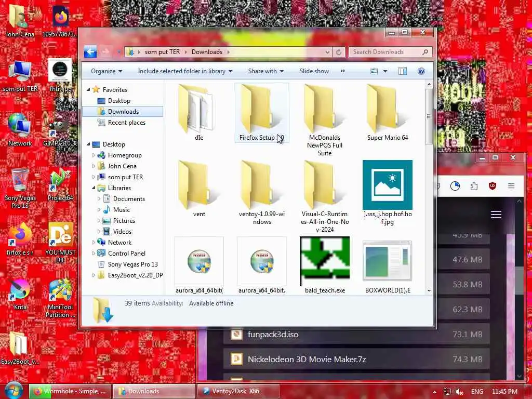Select the McDonalds NewPOS Full Suite folder
Screen dimensions: 532x399
(x=324, y=120)
